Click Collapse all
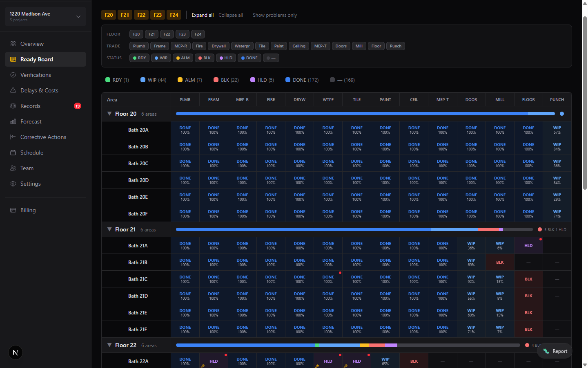The height and width of the screenshot is (368, 588). point(231,15)
